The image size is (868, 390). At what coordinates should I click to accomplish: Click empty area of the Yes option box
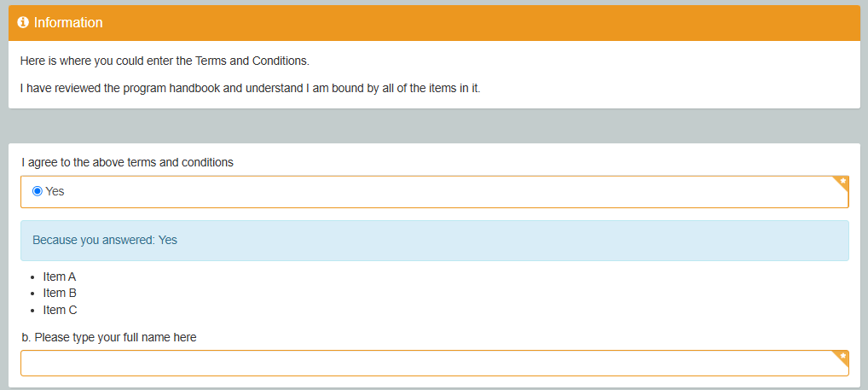pyautogui.click(x=443, y=192)
